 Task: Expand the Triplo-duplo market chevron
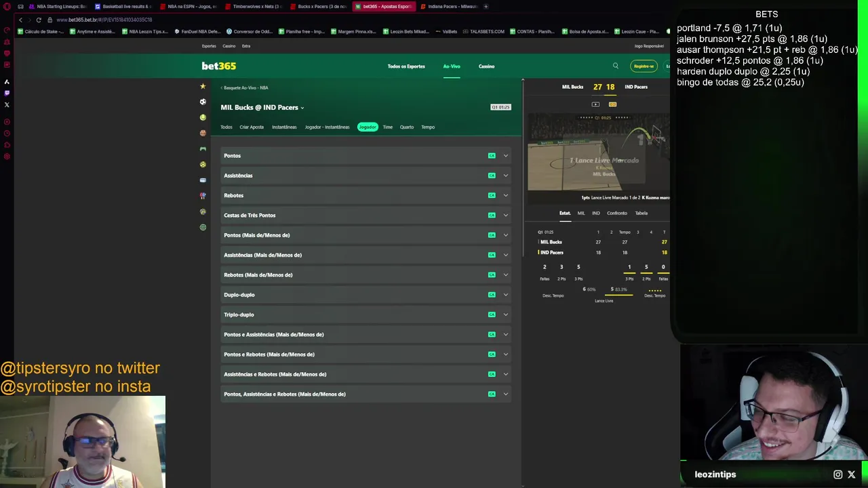pos(505,314)
